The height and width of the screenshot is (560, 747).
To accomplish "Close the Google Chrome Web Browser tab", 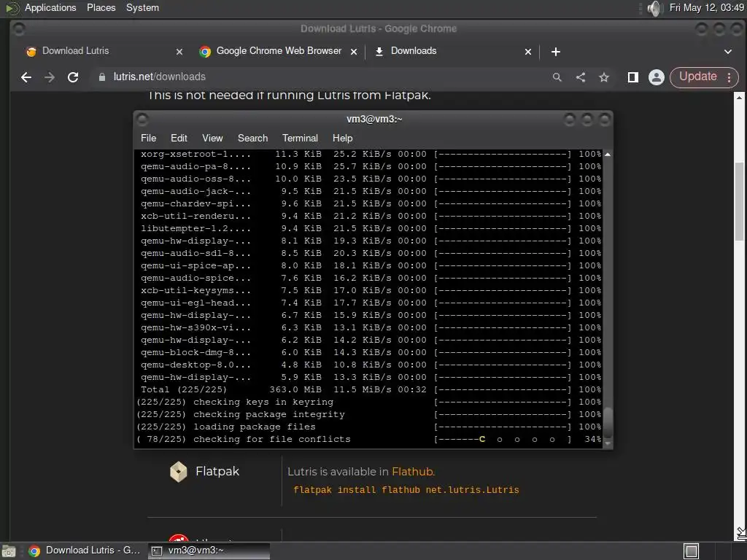I will [x=354, y=52].
